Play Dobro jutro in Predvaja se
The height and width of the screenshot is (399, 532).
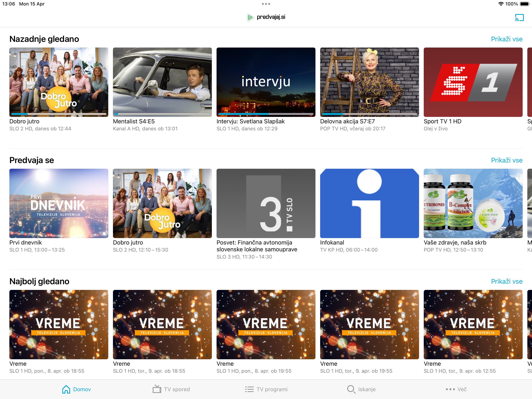click(162, 203)
